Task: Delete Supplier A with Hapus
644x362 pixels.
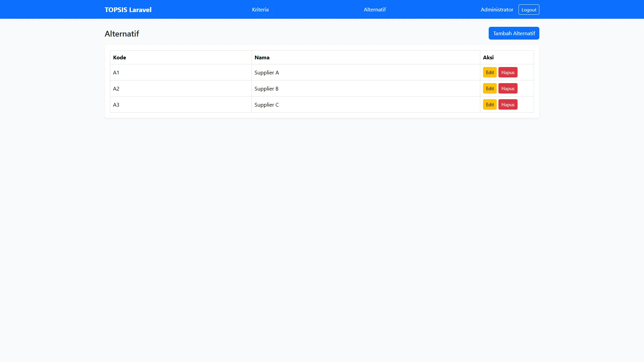Action: [508, 72]
